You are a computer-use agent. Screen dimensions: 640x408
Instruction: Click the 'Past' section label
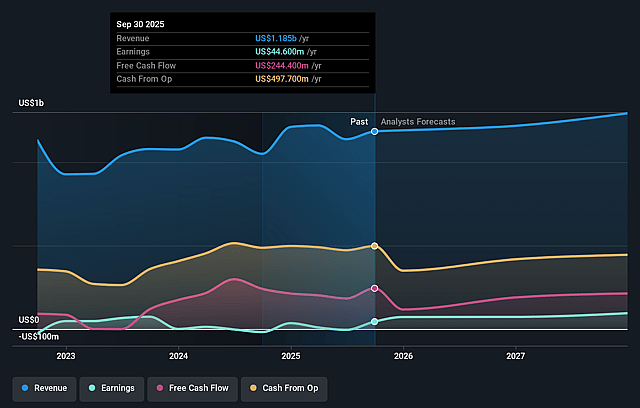coord(359,122)
